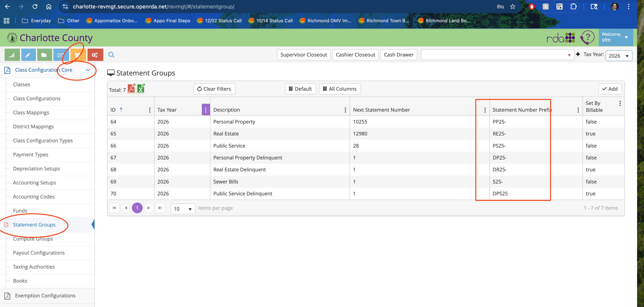
Task: Open the items per page dropdown
Action: point(182,209)
